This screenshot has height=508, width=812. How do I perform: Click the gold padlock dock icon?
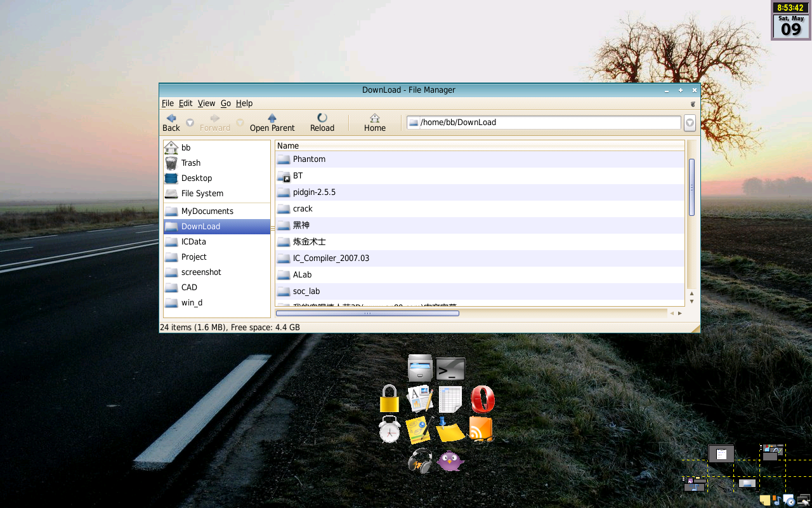coord(390,399)
